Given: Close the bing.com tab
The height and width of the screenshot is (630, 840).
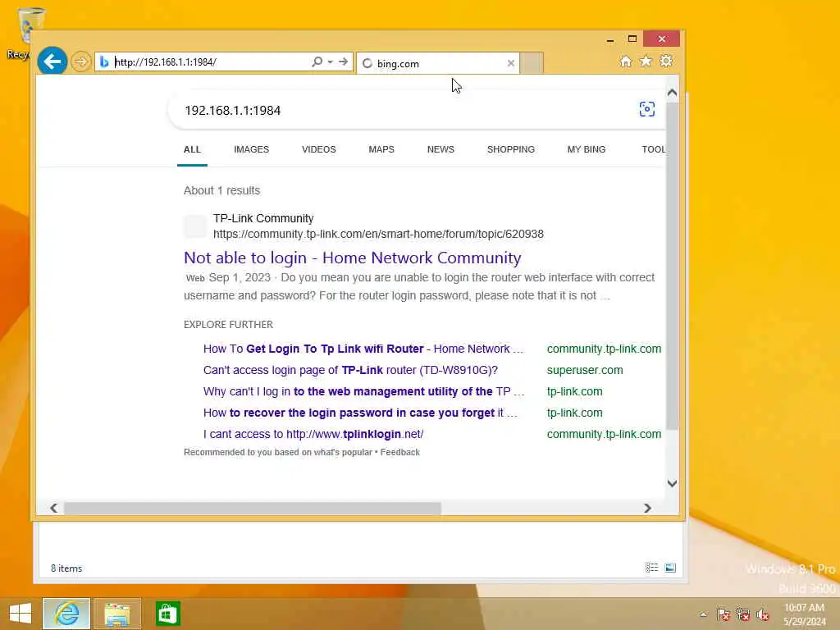Looking at the screenshot, I should pyautogui.click(x=510, y=63).
